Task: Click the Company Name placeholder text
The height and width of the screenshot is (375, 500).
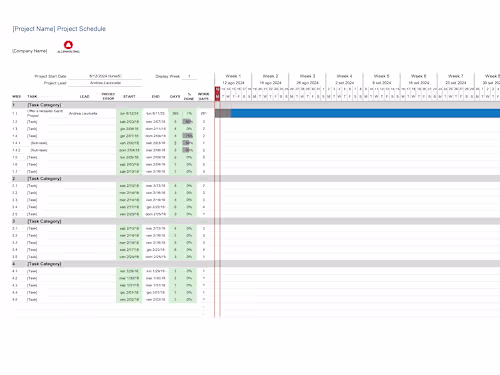Action: tap(30, 51)
